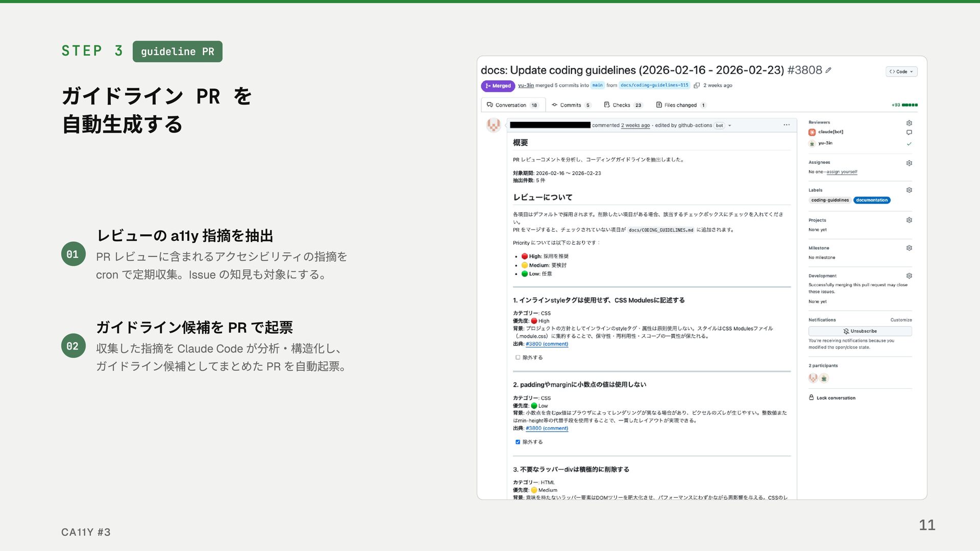Click the blue documentation label
The width and height of the screenshot is (980, 551).
(872, 200)
